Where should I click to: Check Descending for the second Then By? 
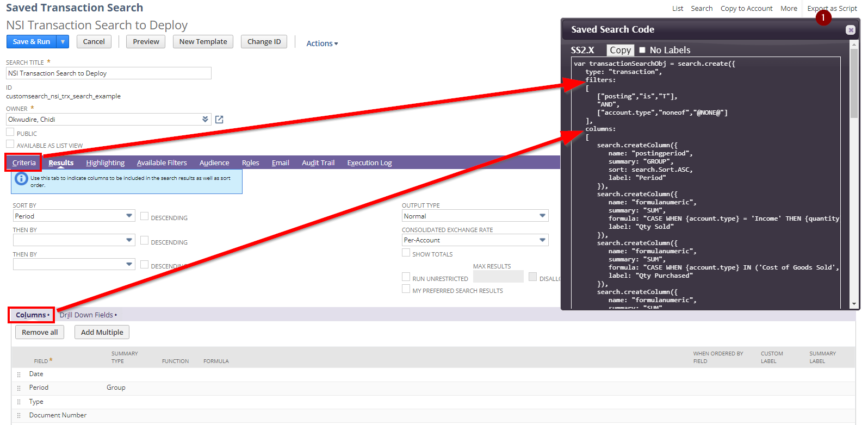coord(144,265)
